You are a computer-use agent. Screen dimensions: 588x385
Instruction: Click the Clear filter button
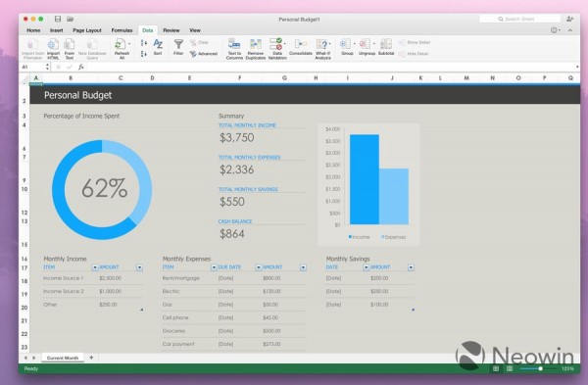pos(199,43)
